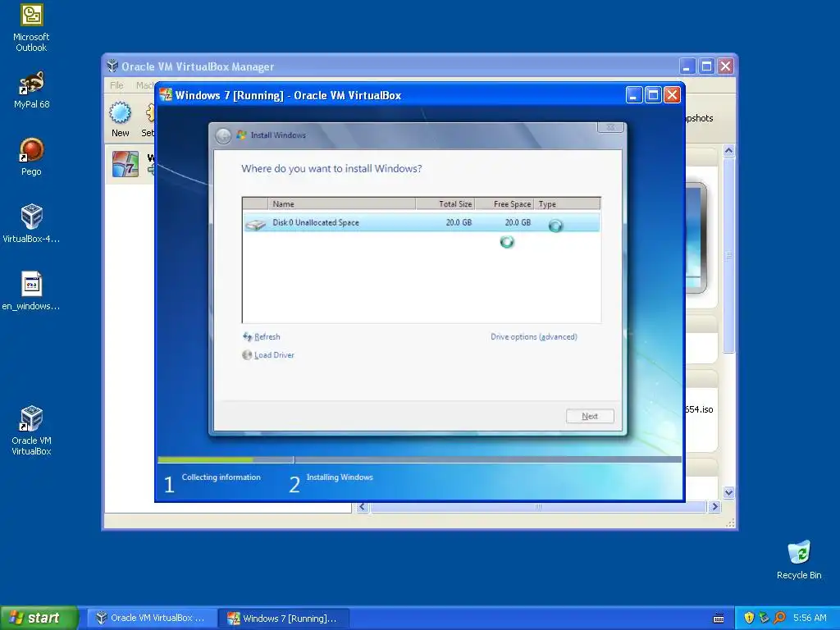The height and width of the screenshot is (630, 840).
Task: Click Manager vertical scrollbar up arrow
Action: [728, 151]
